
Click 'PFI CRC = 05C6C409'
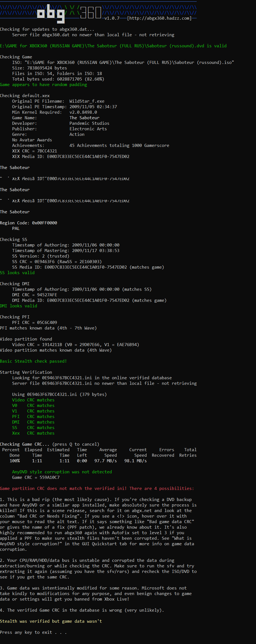pos(35,323)
